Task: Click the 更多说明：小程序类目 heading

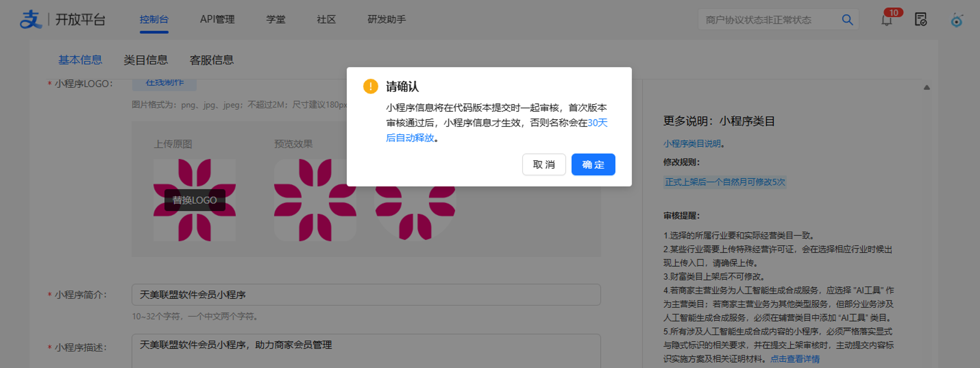Action: click(719, 121)
